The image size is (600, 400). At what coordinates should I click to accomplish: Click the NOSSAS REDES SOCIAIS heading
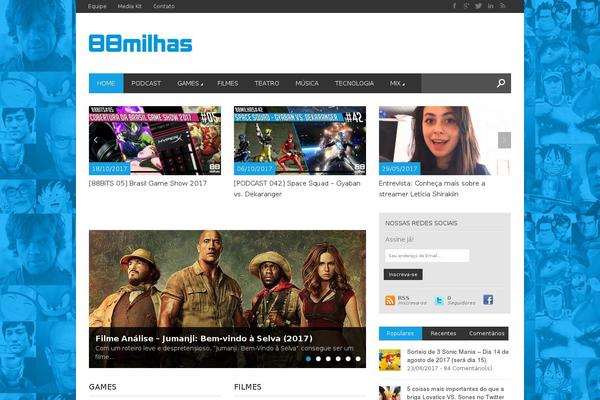[x=421, y=223]
